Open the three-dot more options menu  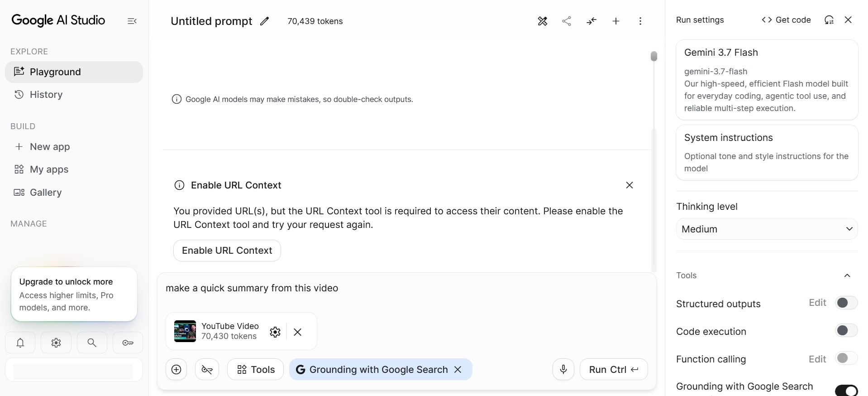pos(640,21)
